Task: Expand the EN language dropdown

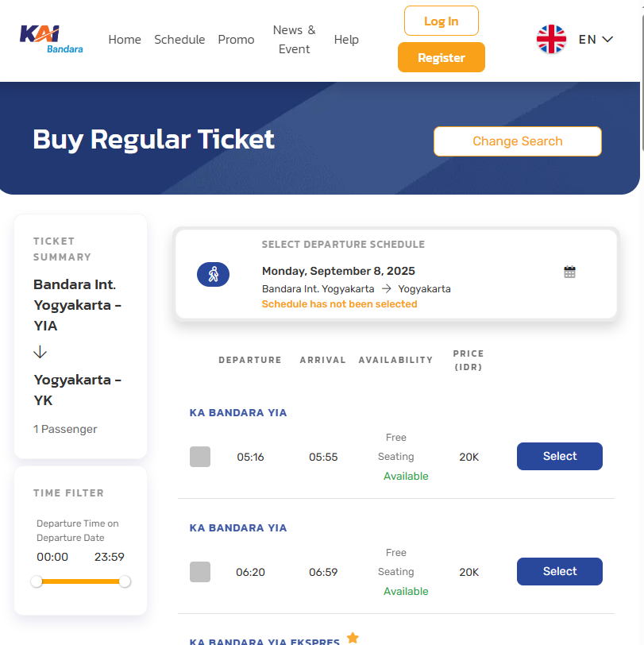Action: [596, 39]
